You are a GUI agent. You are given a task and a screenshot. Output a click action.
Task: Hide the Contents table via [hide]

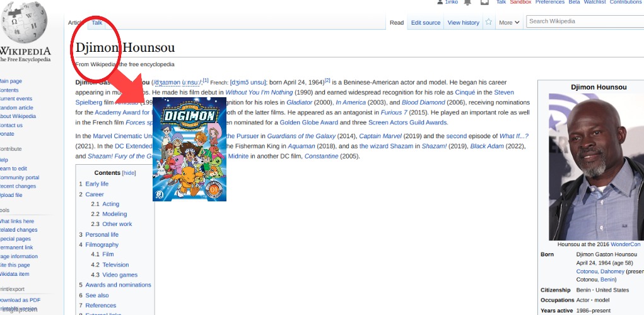click(129, 173)
